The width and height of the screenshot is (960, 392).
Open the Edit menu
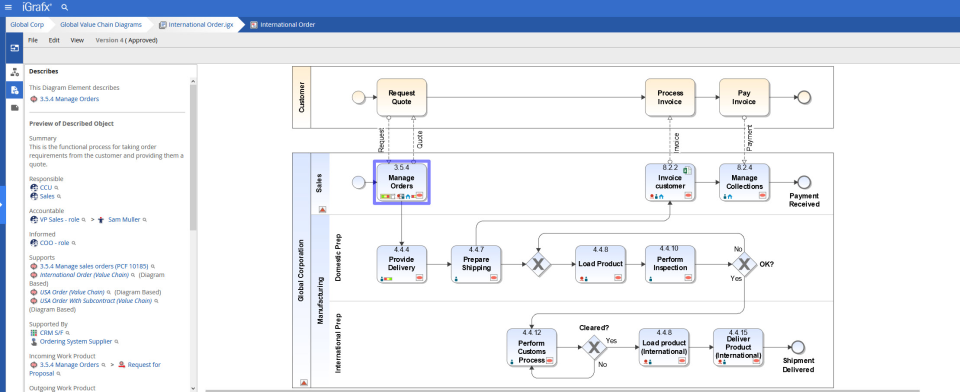click(x=54, y=40)
